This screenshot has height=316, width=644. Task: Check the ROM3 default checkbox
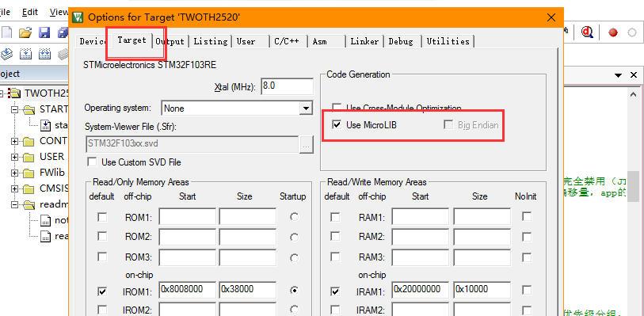click(x=102, y=257)
